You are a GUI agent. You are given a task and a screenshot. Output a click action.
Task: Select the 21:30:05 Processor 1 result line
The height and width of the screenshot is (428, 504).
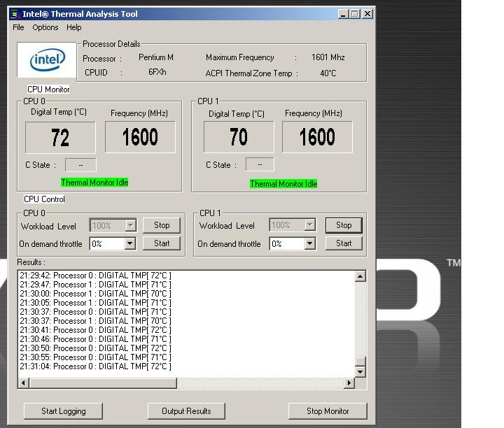pos(95,303)
